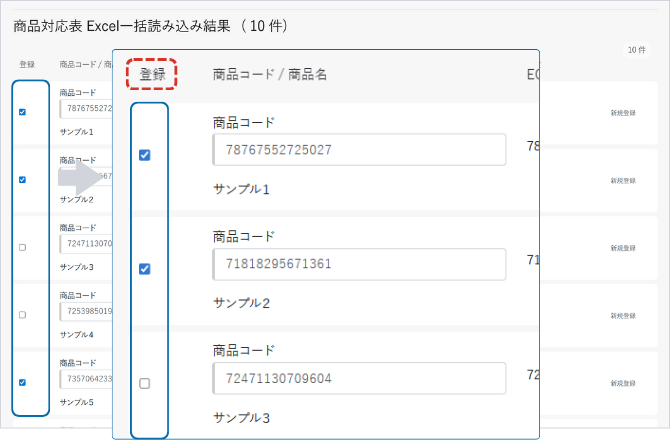
Task: Click the サンプル5 name in background list
Action: [x=76, y=402]
